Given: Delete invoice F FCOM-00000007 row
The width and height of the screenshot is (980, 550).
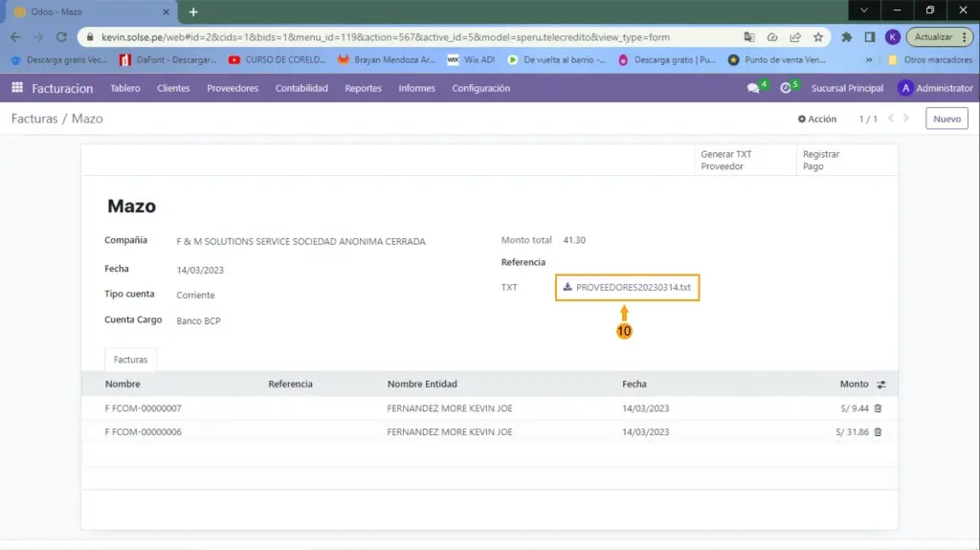Looking at the screenshot, I should (x=878, y=408).
